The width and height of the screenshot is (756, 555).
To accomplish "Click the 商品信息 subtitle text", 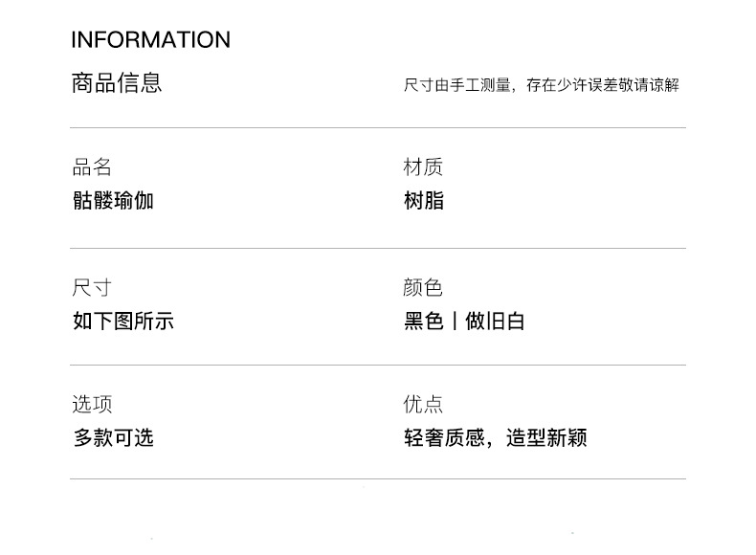I will [116, 83].
